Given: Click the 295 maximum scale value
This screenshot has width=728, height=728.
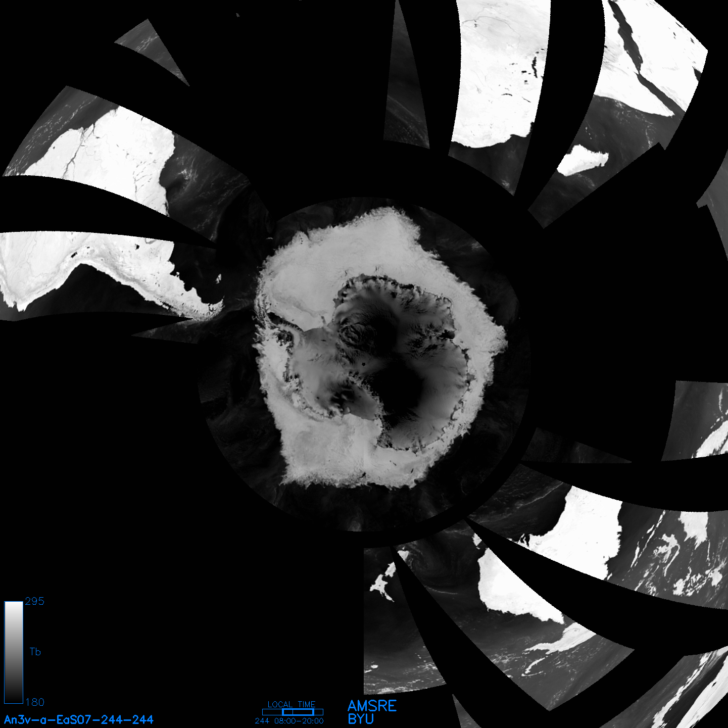Looking at the screenshot, I should 35,601.
